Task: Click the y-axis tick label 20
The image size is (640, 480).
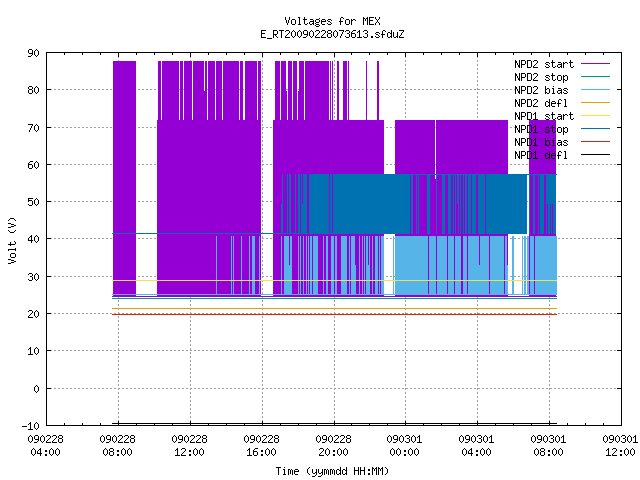Action: (x=33, y=314)
